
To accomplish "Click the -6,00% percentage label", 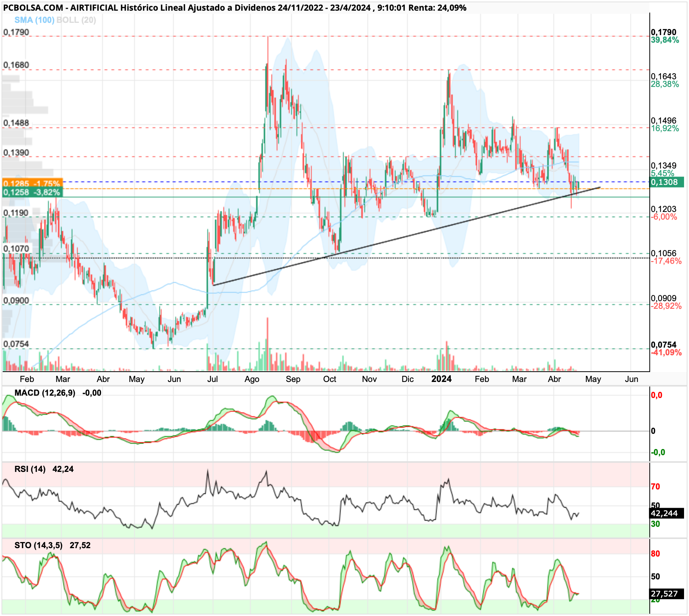I will click(x=664, y=217).
